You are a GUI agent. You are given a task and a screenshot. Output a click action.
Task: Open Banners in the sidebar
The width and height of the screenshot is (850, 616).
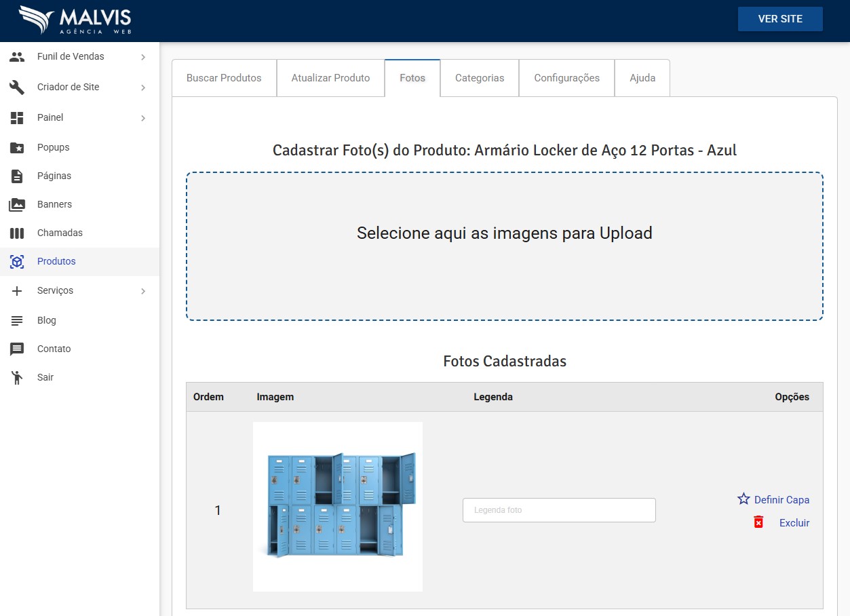coord(79,204)
